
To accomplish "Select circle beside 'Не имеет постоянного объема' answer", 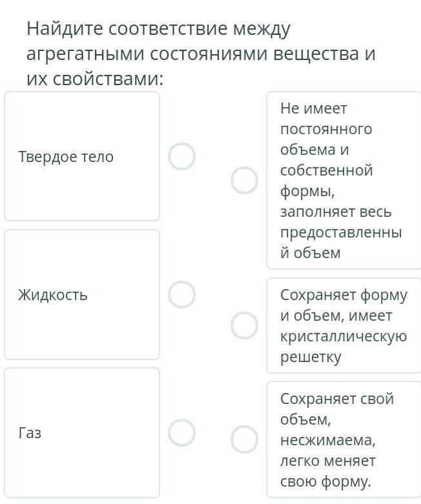I will point(245,180).
